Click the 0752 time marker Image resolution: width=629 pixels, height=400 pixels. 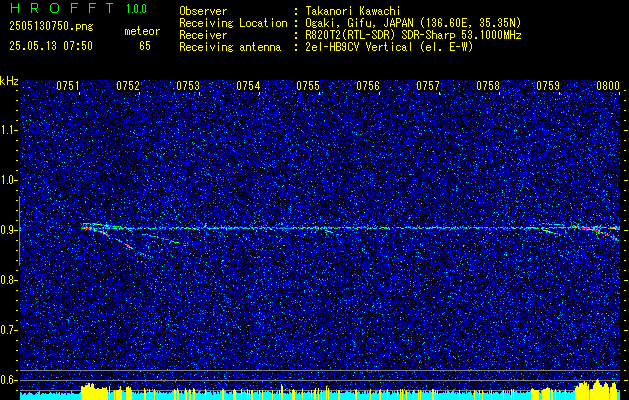click(x=128, y=86)
